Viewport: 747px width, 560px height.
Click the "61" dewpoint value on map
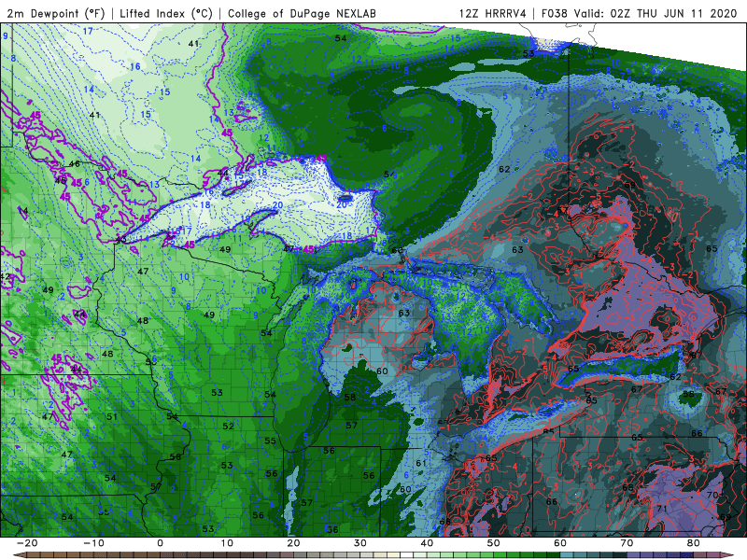(x=421, y=463)
